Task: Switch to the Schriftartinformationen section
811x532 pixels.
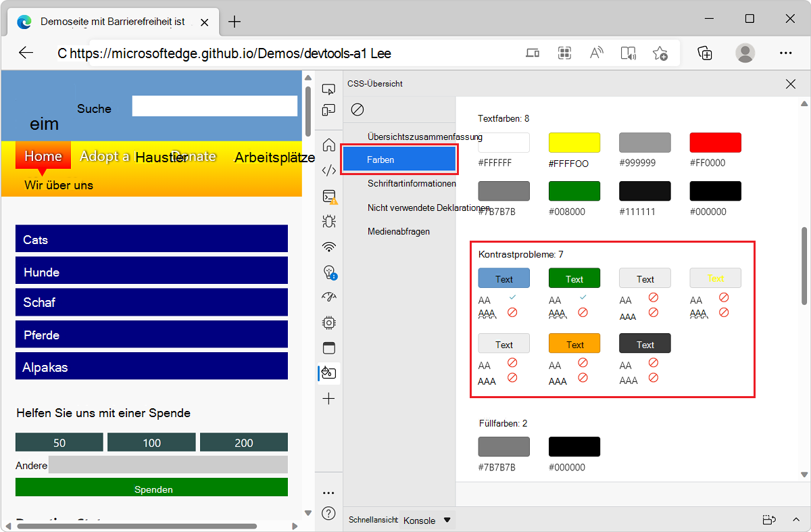Action: point(411,183)
